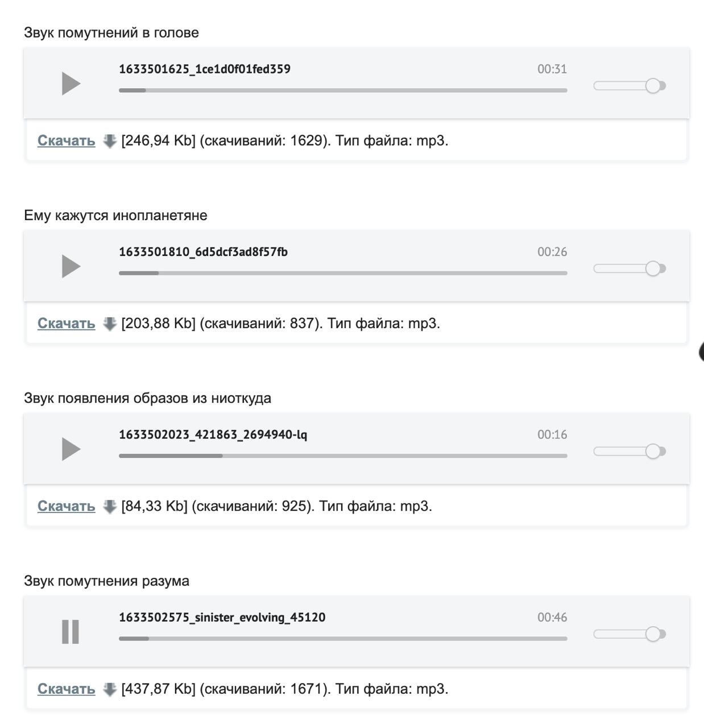
Task: Seek within the 00:16 track progress bar
Action: point(343,456)
